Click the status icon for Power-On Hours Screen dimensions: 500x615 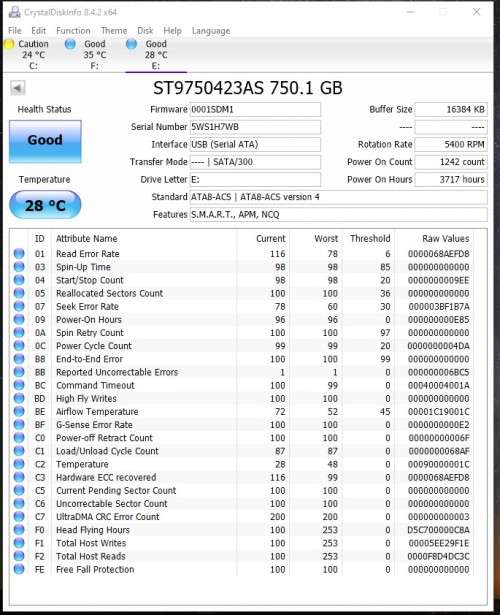point(19,319)
